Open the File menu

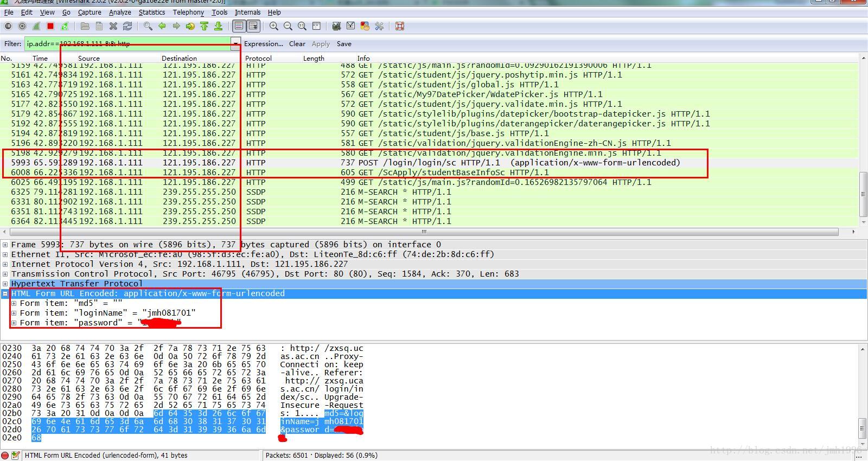[9, 12]
